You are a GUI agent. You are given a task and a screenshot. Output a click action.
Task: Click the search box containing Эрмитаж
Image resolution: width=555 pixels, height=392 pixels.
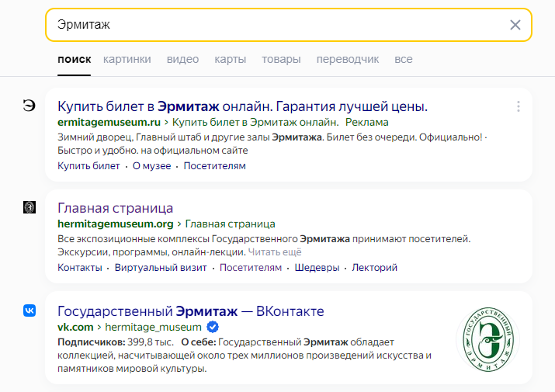coord(289,25)
